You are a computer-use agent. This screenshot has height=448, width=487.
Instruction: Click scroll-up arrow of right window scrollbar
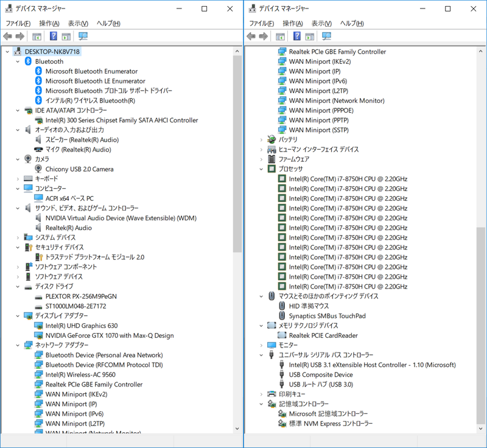480,51
